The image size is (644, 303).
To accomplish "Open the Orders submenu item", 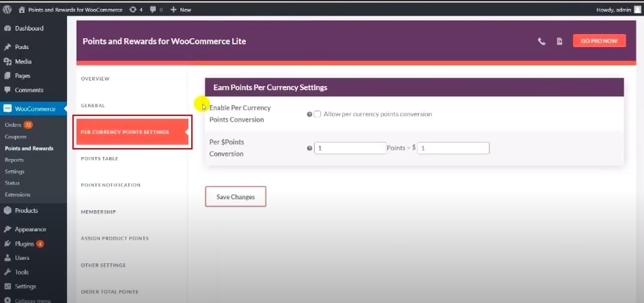I will coord(13,125).
